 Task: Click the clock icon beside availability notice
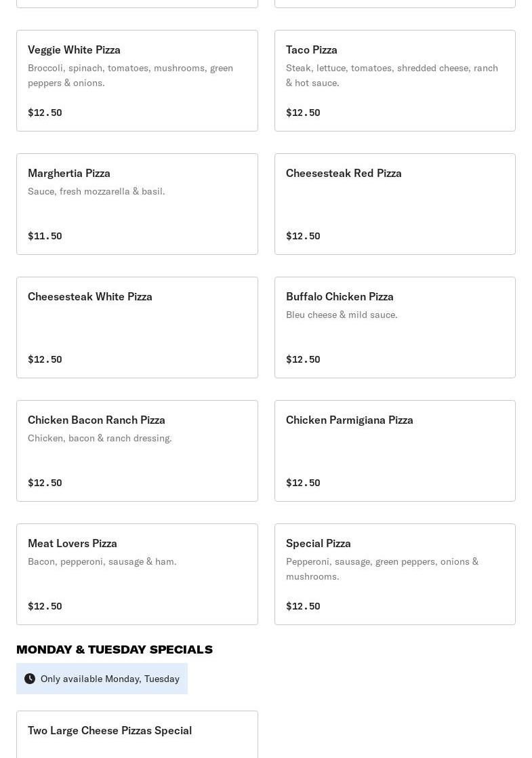coord(30,679)
